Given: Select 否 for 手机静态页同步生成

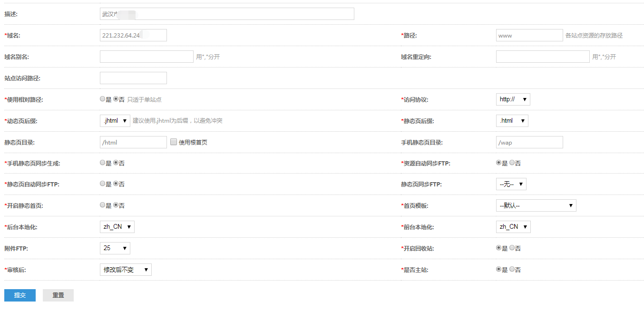Looking at the screenshot, I should coord(116,163).
